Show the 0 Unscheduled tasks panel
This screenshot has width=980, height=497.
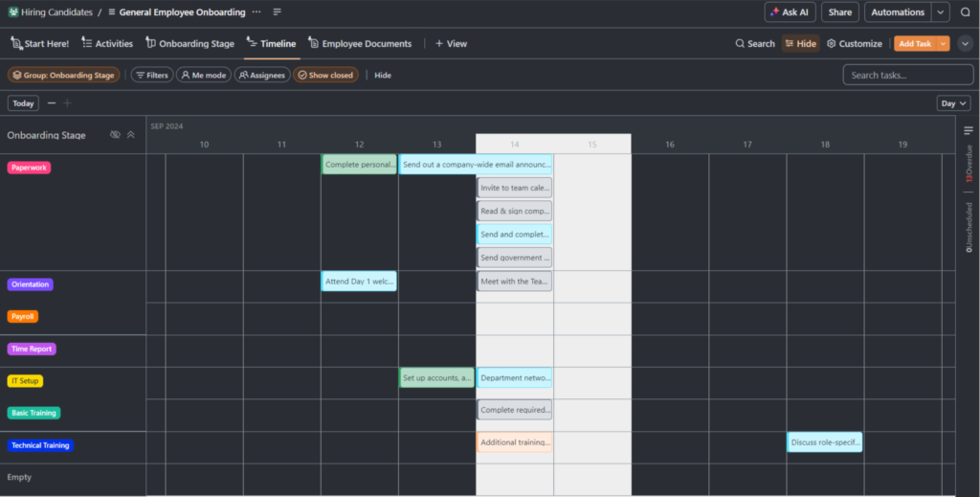[969, 227]
